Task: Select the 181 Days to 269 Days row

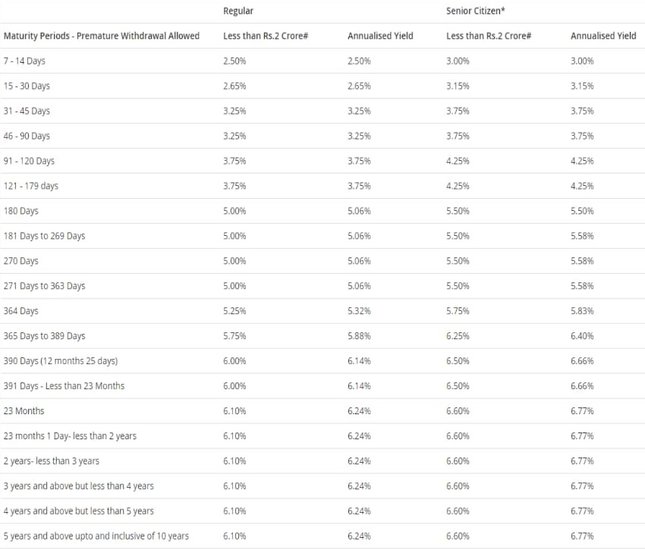Action: [322, 236]
